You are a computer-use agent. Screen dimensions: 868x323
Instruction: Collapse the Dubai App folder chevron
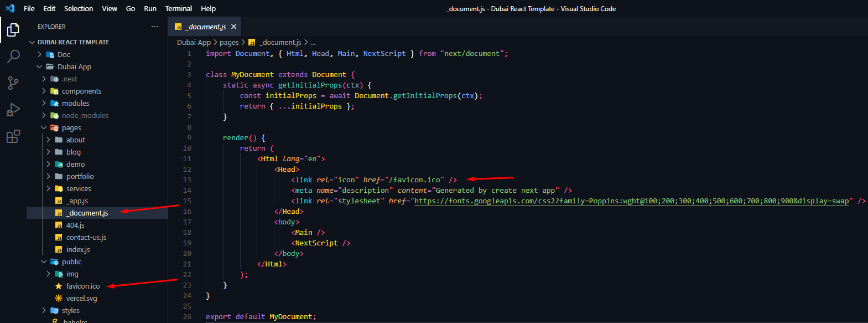[x=39, y=66]
